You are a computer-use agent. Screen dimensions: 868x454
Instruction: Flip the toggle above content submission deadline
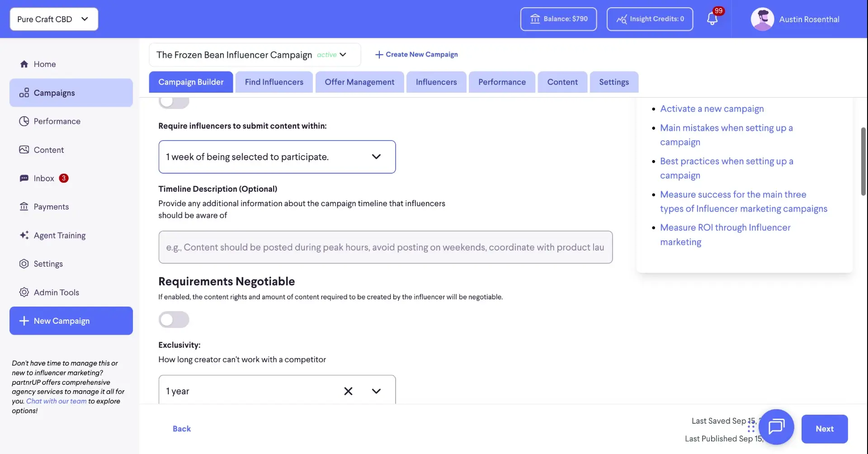[x=174, y=101]
